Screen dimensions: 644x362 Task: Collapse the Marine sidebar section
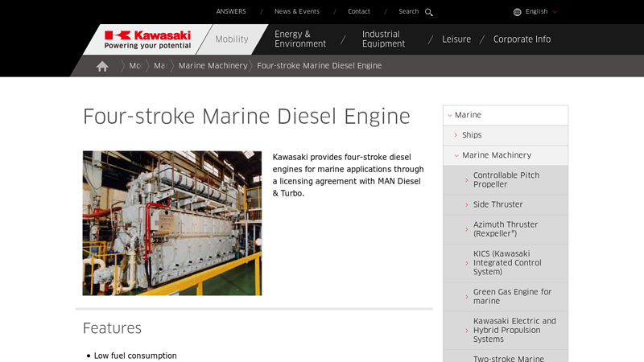point(506,115)
